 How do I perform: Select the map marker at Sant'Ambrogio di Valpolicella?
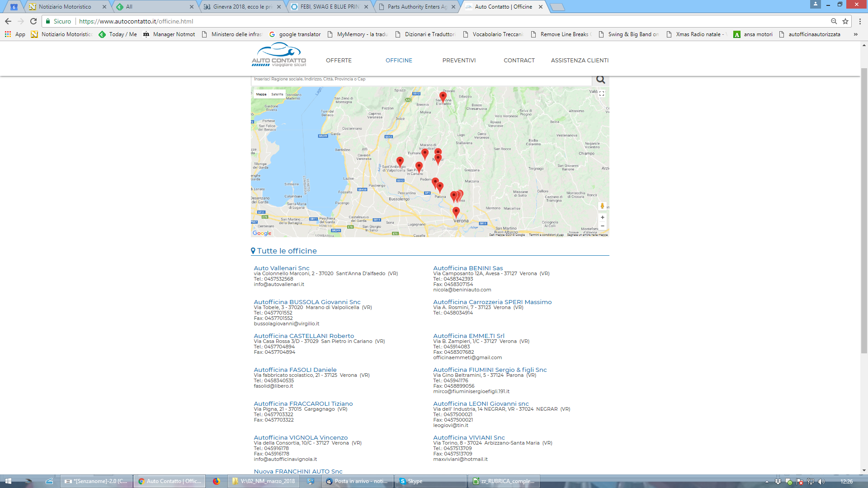click(400, 162)
